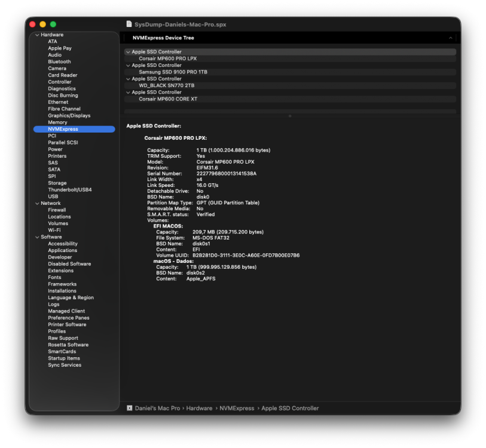Open Language & Region in the sidebar

pyautogui.click(x=71, y=297)
